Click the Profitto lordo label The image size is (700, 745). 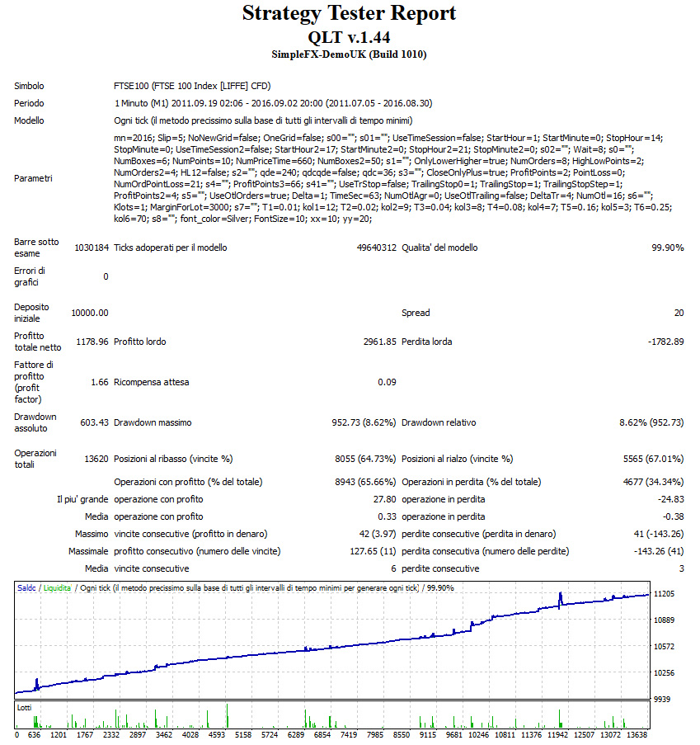[140, 342]
